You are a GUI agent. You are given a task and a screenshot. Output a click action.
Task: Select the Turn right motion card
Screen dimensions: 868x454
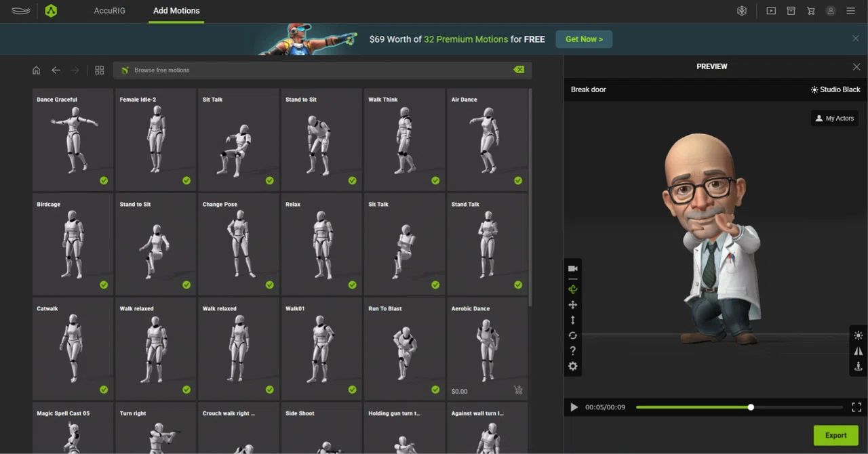(x=155, y=428)
